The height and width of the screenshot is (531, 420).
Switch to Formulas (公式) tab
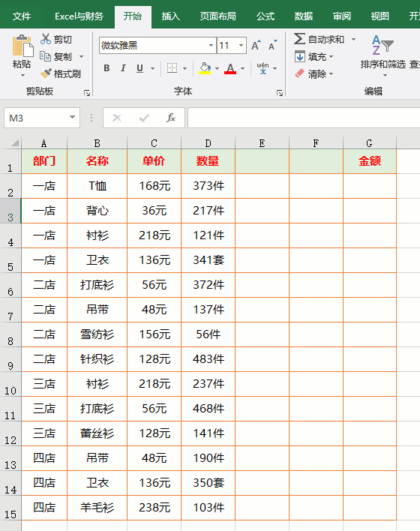click(x=265, y=16)
